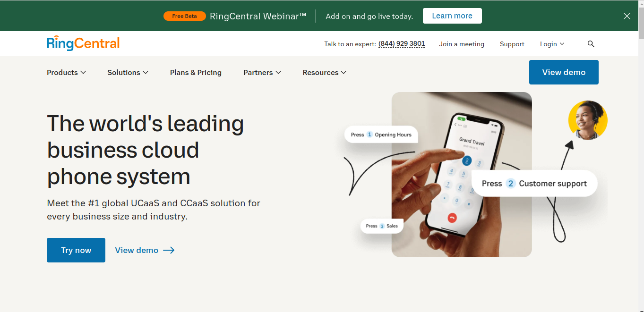Screen dimensions: 644x312
Task: Click Add on and go live today text
Action: [369, 16]
